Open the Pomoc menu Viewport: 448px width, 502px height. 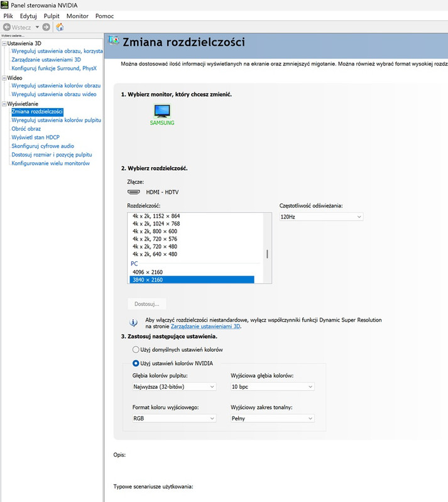[104, 16]
